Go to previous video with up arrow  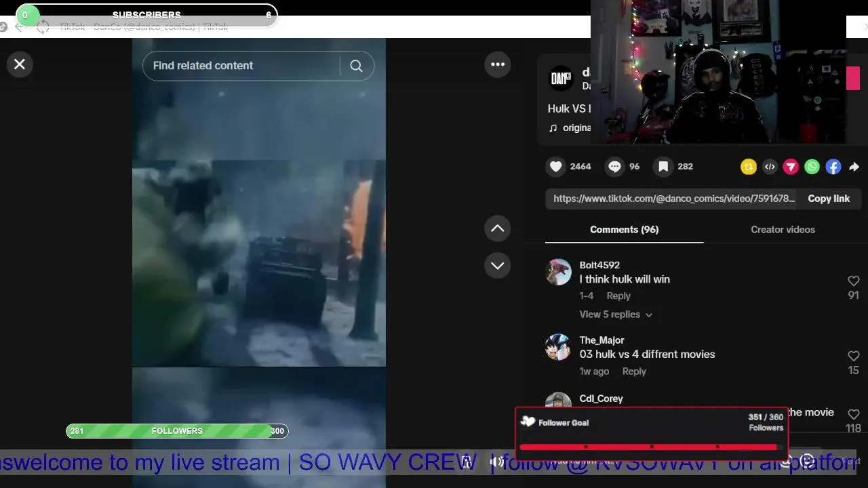(x=497, y=228)
